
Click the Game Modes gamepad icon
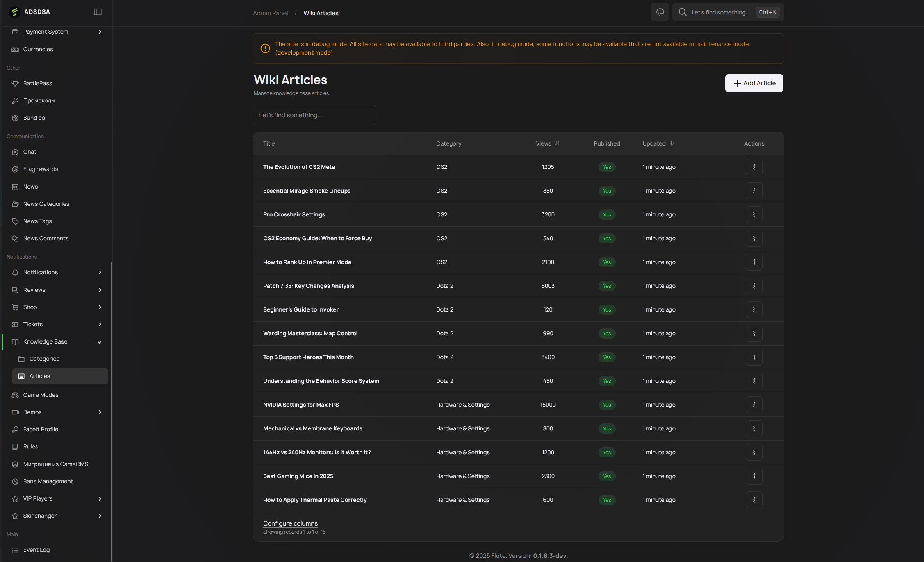pos(15,395)
